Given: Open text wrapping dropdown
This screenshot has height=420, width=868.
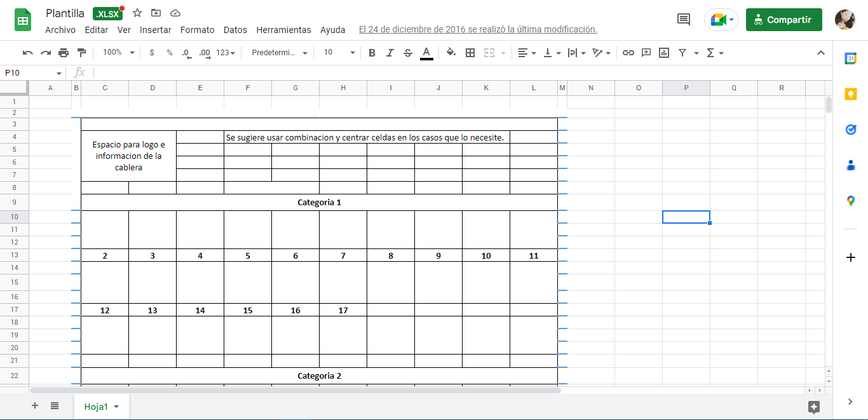Looking at the screenshot, I should click(576, 53).
